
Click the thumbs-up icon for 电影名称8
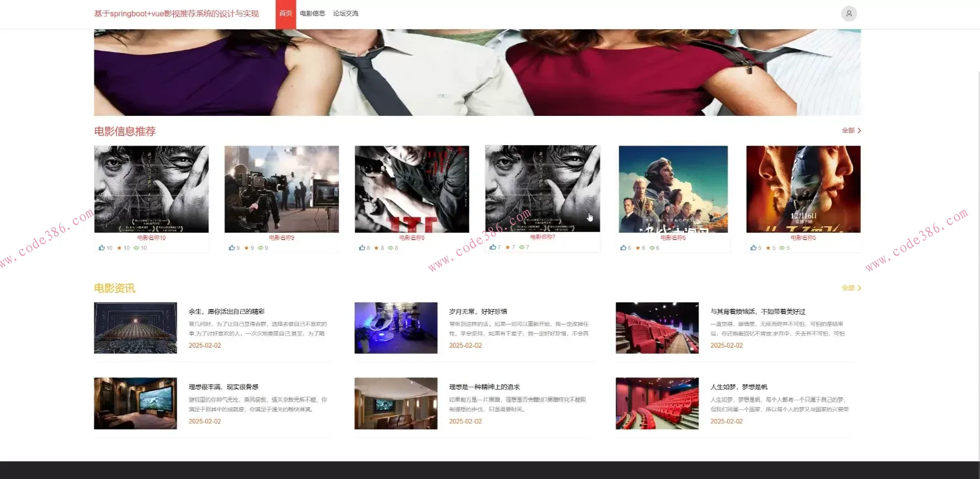[362, 248]
